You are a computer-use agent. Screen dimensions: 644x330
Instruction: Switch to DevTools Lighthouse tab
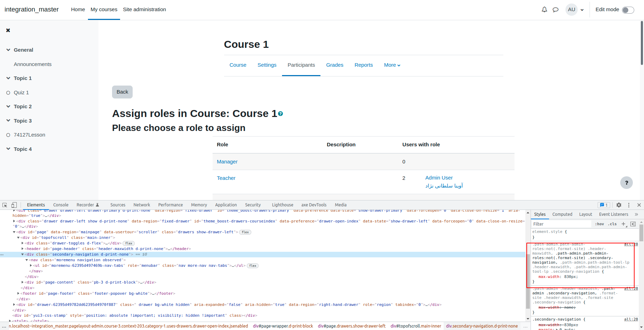point(283,205)
